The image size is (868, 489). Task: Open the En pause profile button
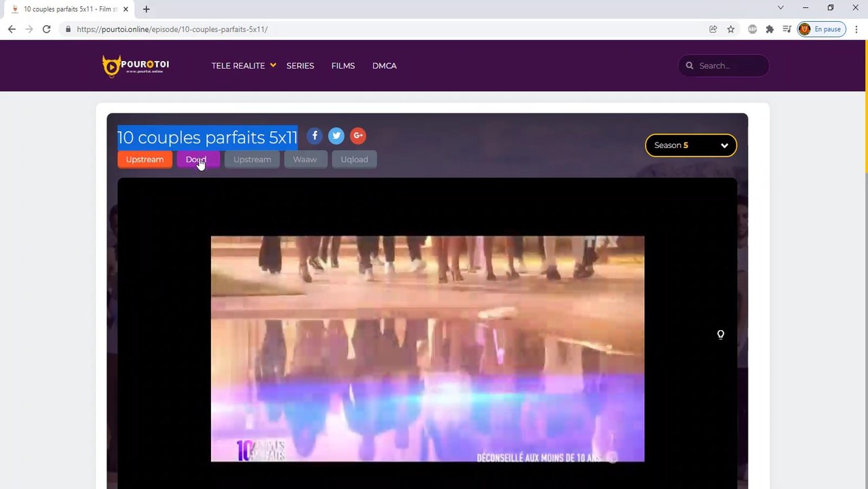tap(821, 29)
